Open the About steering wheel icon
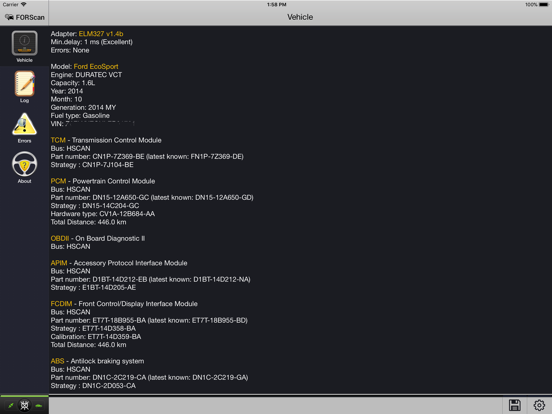Image resolution: width=552 pixels, height=414 pixels. pos(24,164)
